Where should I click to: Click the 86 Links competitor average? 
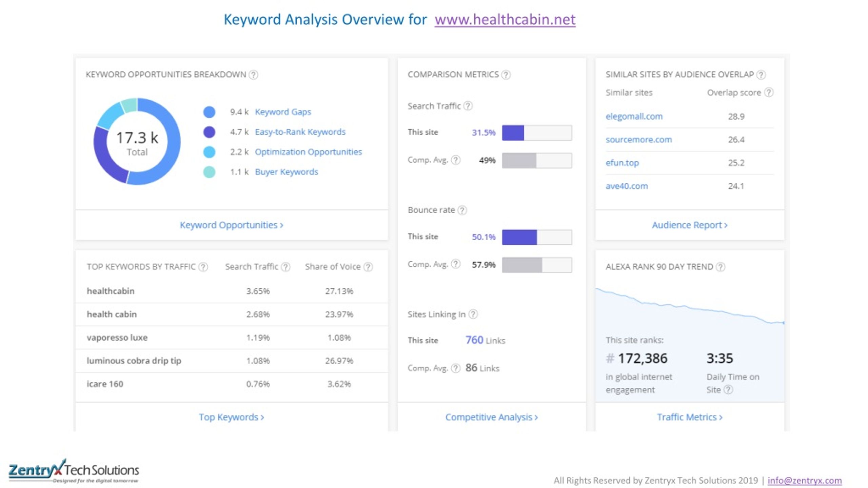482,368
